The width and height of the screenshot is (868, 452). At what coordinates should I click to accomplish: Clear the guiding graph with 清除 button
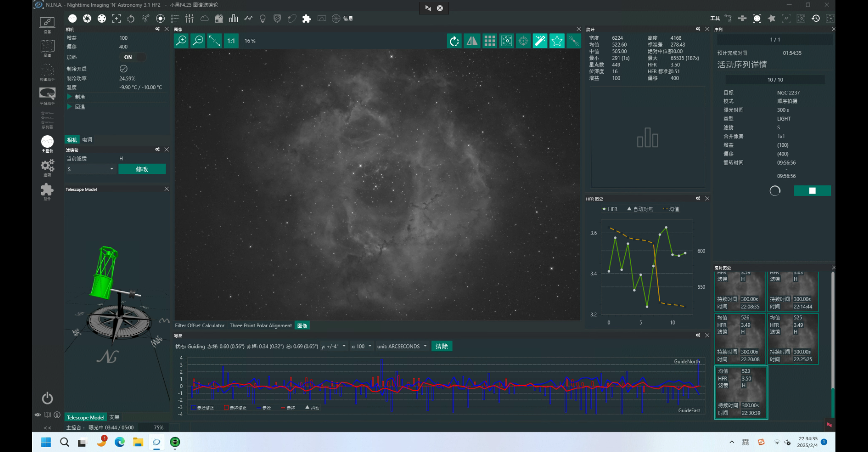441,346
